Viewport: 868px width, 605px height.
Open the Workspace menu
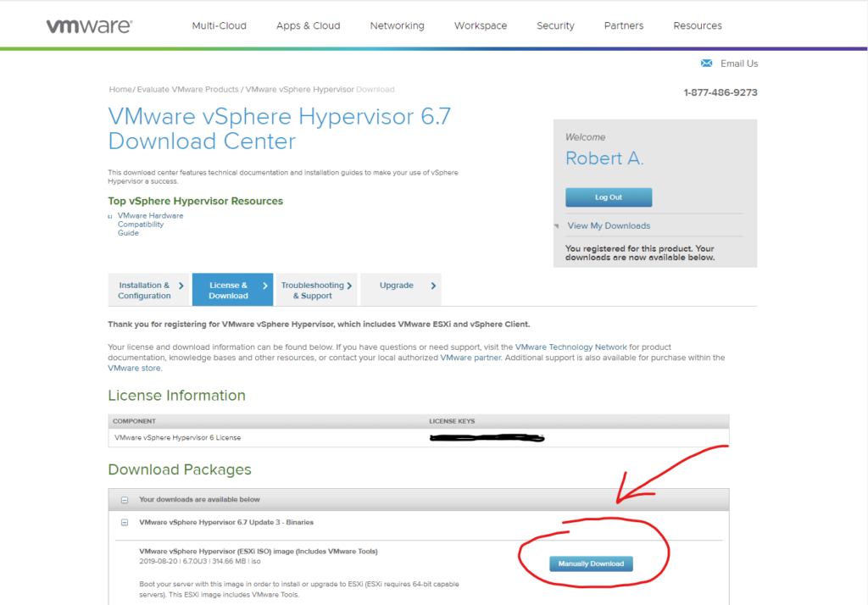(481, 25)
